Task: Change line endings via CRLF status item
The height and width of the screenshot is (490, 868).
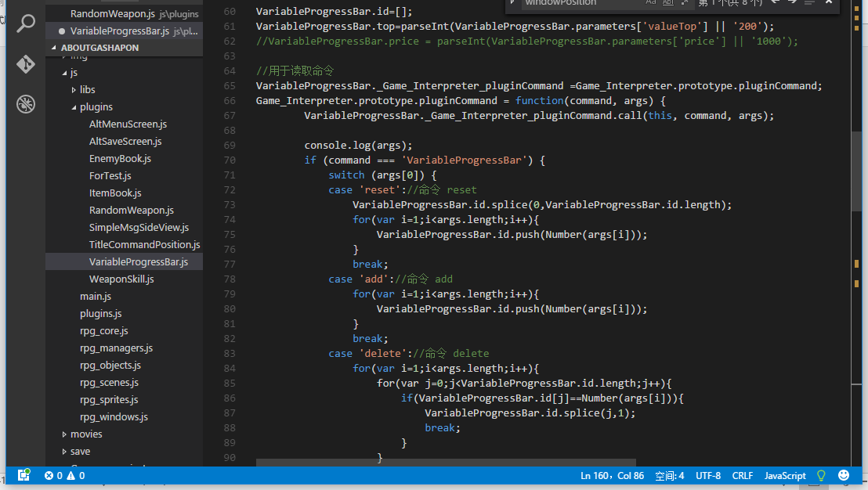Action: 743,476
